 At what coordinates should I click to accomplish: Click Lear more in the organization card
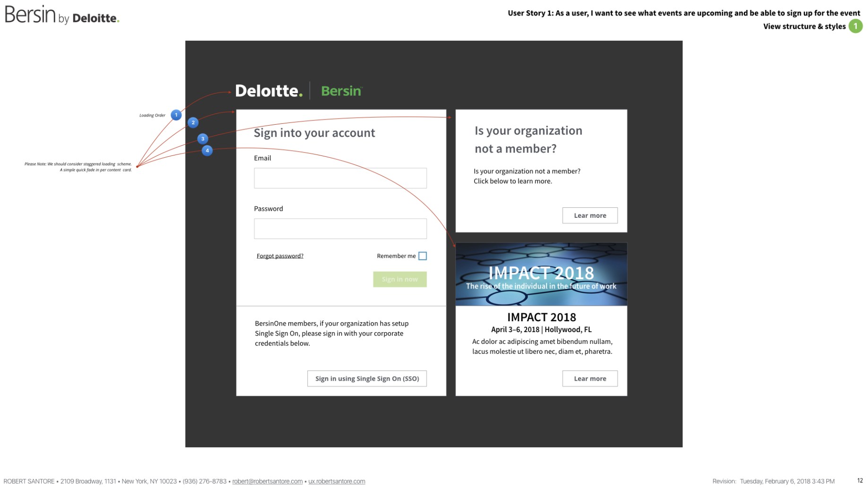point(590,215)
